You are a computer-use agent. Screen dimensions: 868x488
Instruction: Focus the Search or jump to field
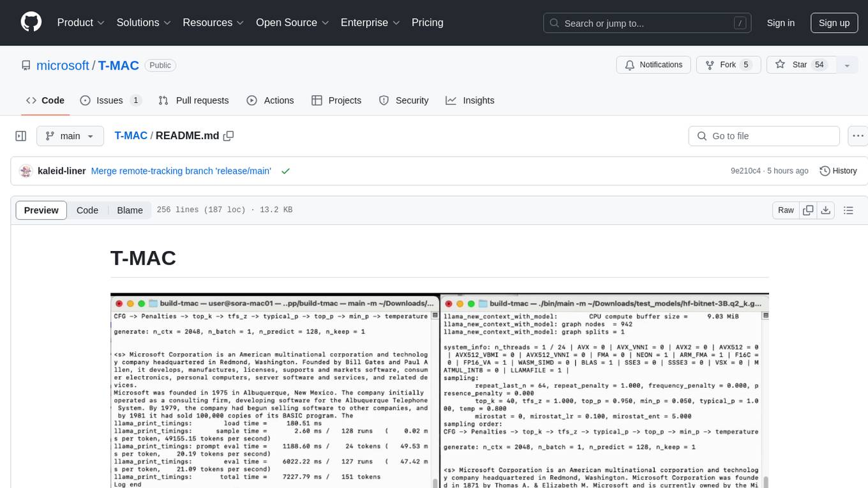[x=648, y=23]
